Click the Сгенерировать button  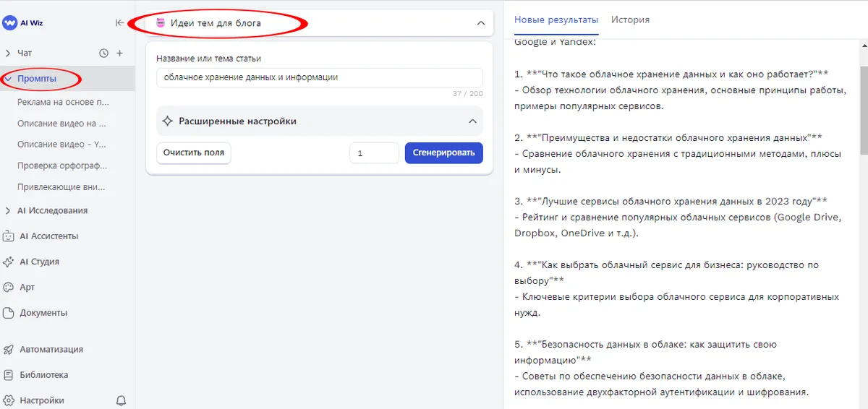tap(444, 152)
